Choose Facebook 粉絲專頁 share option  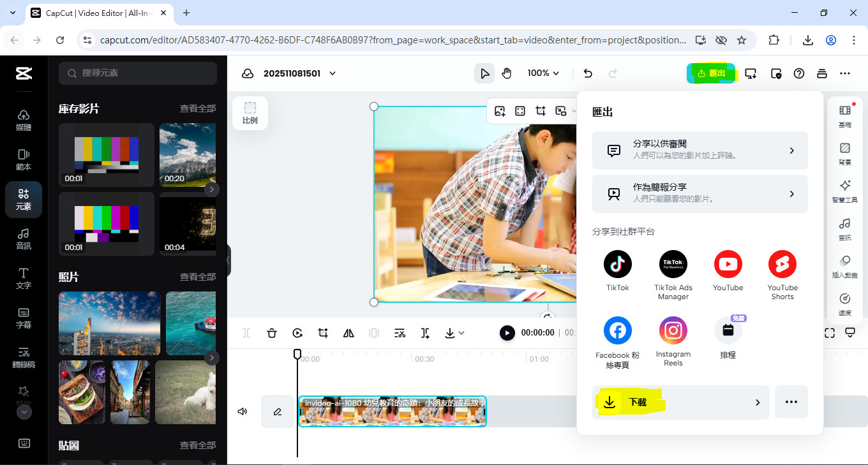click(617, 330)
